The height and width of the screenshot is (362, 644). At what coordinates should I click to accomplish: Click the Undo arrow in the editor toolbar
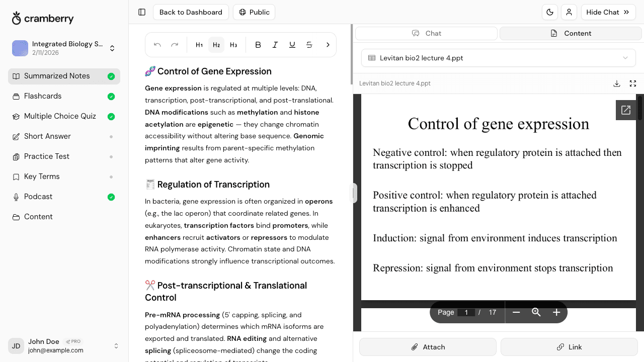[157, 45]
